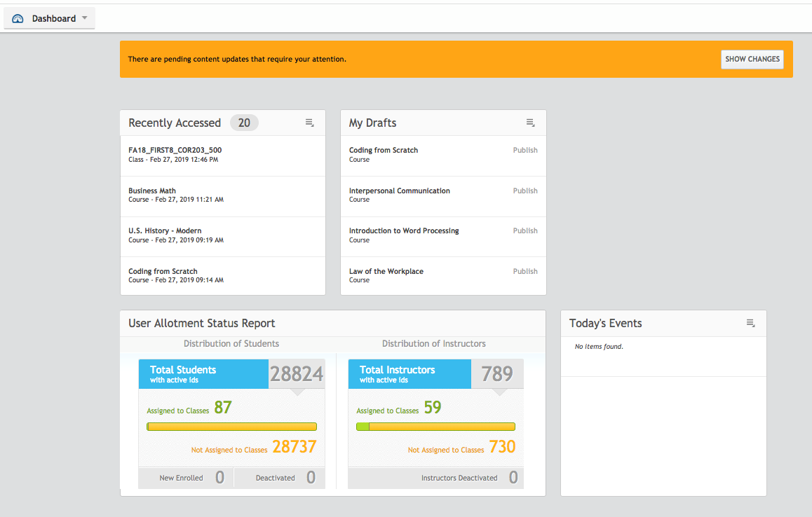Image resolution: width=812 pixels, height=517 pixels.
Task: Open the My Drafts list options icon
Action: pos(530,123)
